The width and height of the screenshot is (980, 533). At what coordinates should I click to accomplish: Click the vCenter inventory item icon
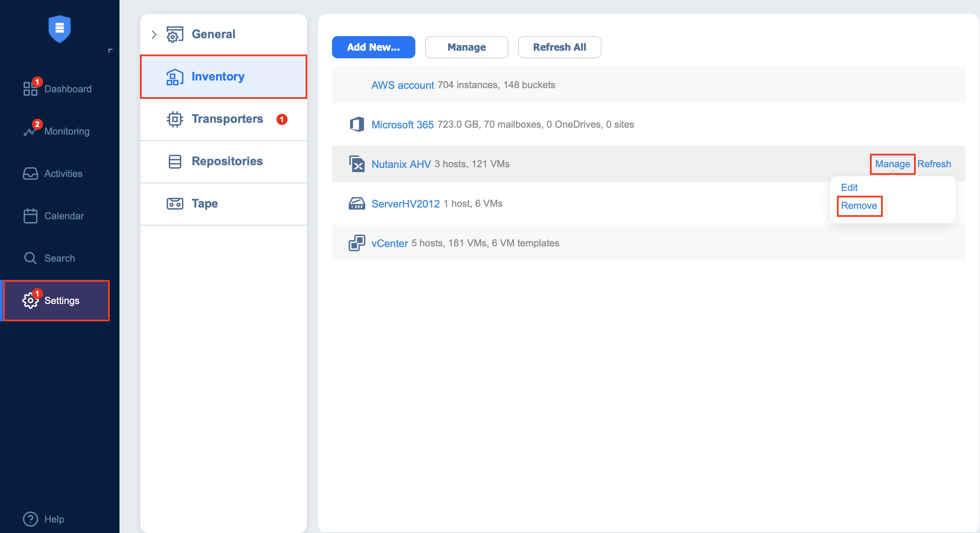pos(356,243)
